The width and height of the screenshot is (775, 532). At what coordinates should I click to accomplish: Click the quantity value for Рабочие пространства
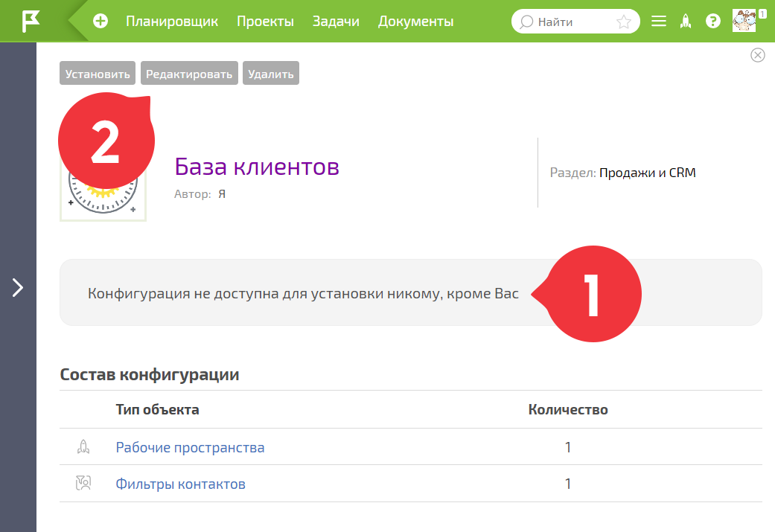click(x=568, y=447)
